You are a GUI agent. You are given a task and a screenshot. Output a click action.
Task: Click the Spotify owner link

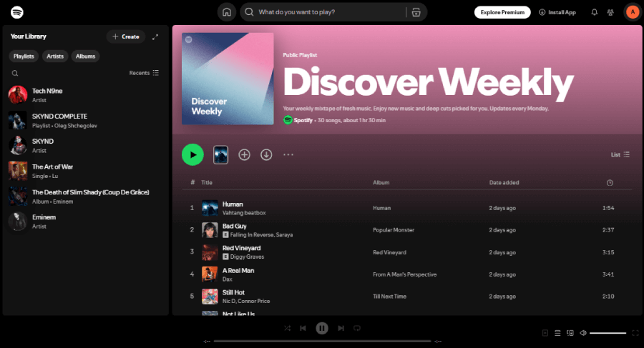tap(303, 120)
